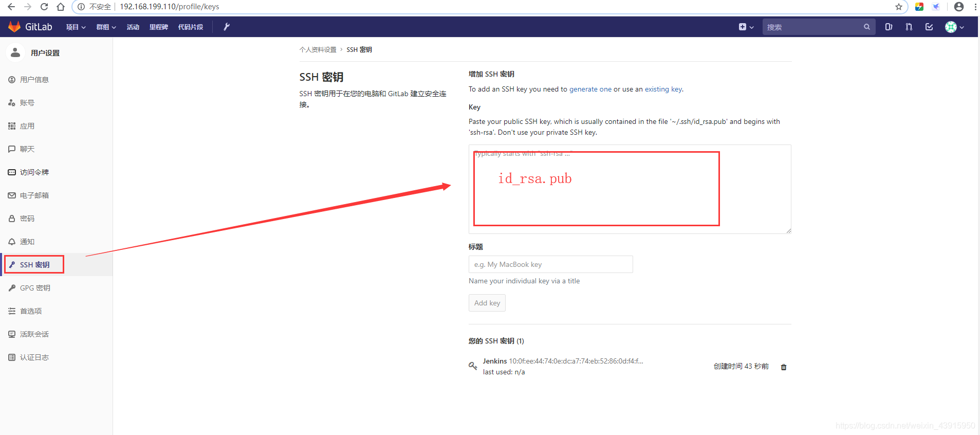Image resolution: width=980 pixels, height=435 pixels.
Task: Focus the 标题 key title field
Action: pyautogui.click(x=551, y=264)
